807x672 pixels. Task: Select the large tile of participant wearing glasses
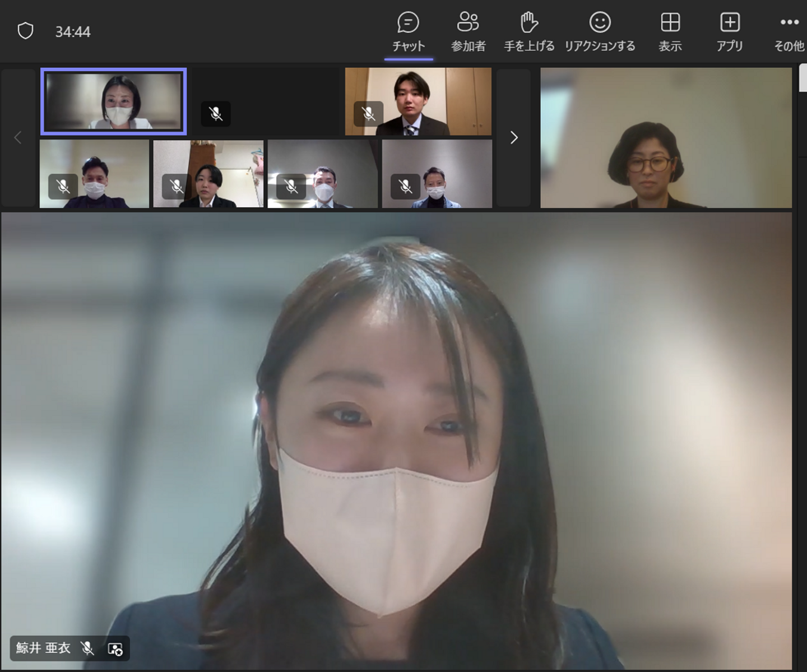pos(666,138)
